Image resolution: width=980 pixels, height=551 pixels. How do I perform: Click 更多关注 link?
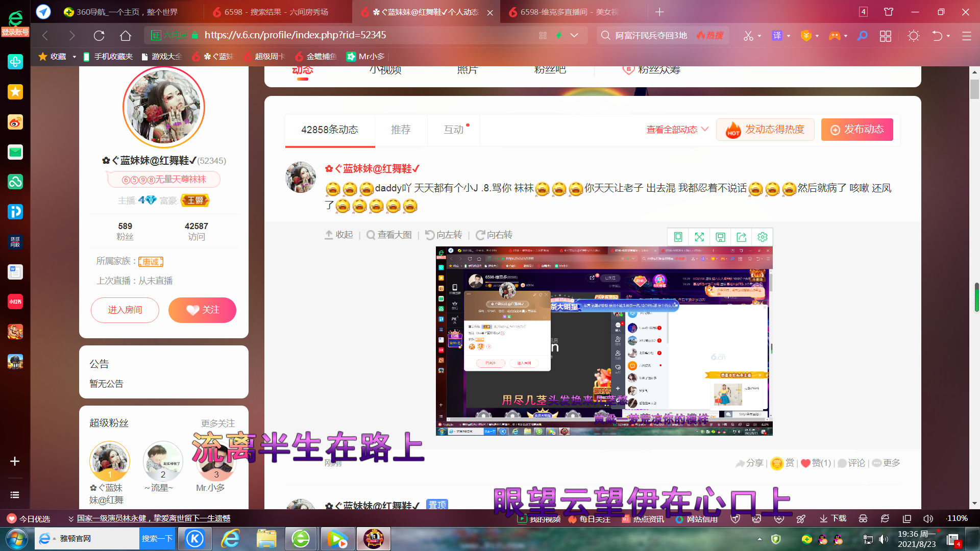[x=218, y=423]
